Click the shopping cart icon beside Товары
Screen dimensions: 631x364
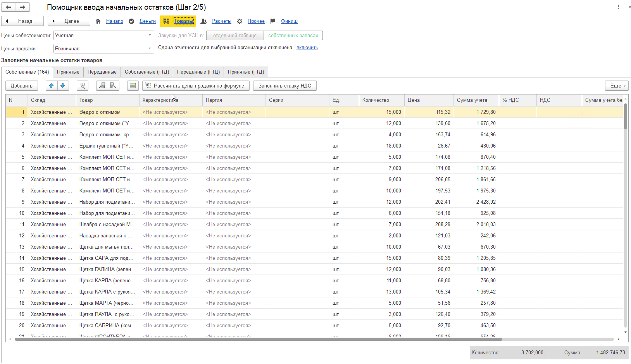[x=166, y=21]
